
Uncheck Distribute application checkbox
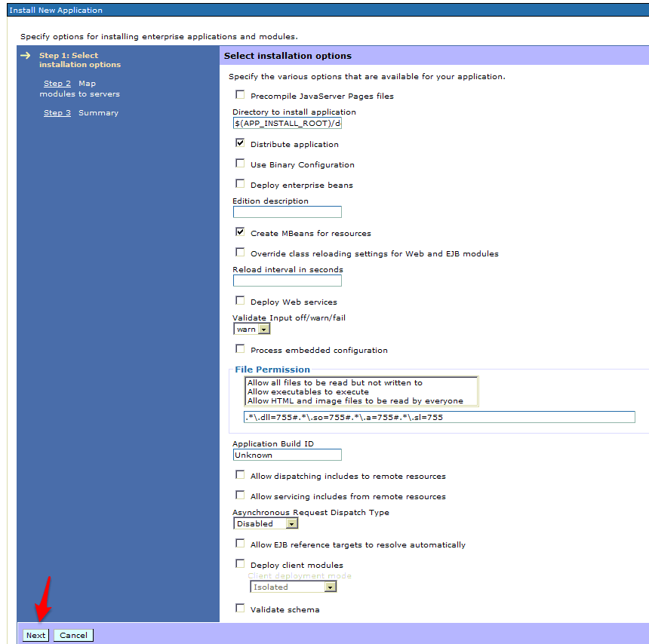240,143
